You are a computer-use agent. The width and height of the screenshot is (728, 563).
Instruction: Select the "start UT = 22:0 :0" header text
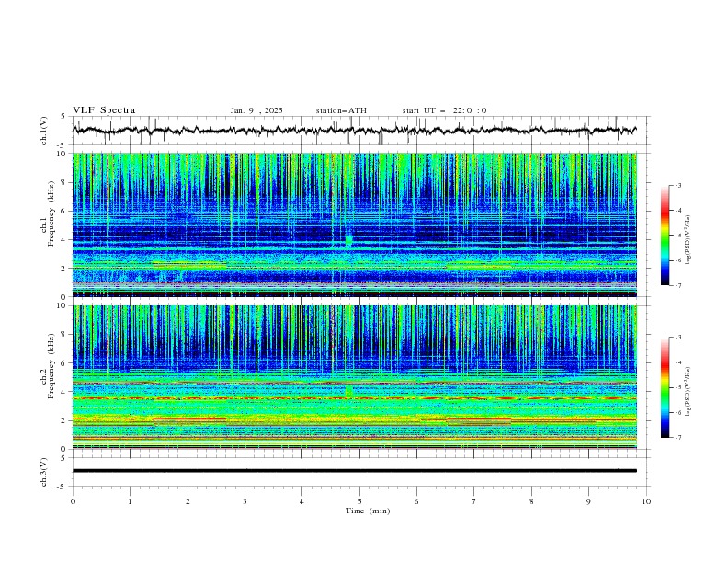click(444, 110)
